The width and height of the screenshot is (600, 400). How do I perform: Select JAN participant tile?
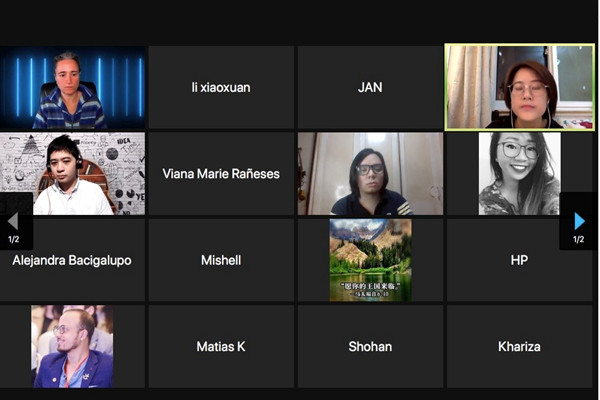pos(370,87)
